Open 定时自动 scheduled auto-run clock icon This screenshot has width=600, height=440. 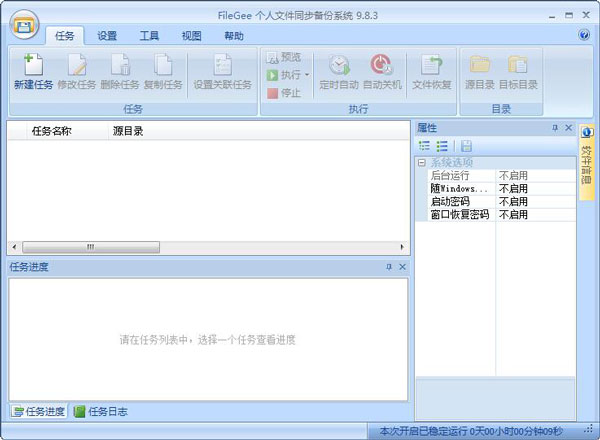click(x=338, y=66)
